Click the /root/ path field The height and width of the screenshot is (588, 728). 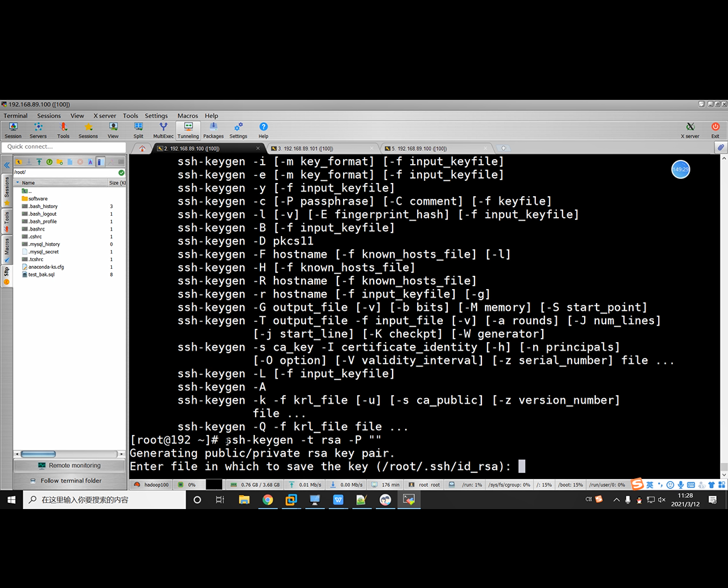point(65,172)
